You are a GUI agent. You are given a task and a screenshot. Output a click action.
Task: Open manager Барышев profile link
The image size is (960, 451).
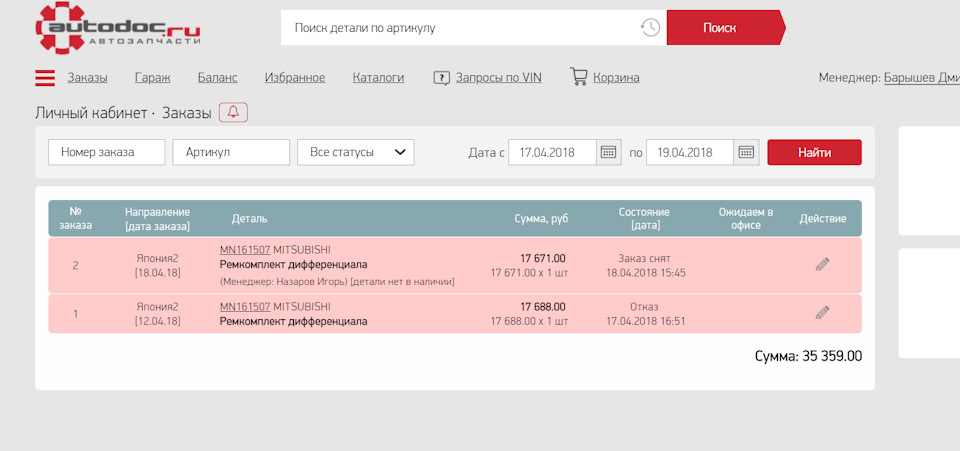(921, 78)
